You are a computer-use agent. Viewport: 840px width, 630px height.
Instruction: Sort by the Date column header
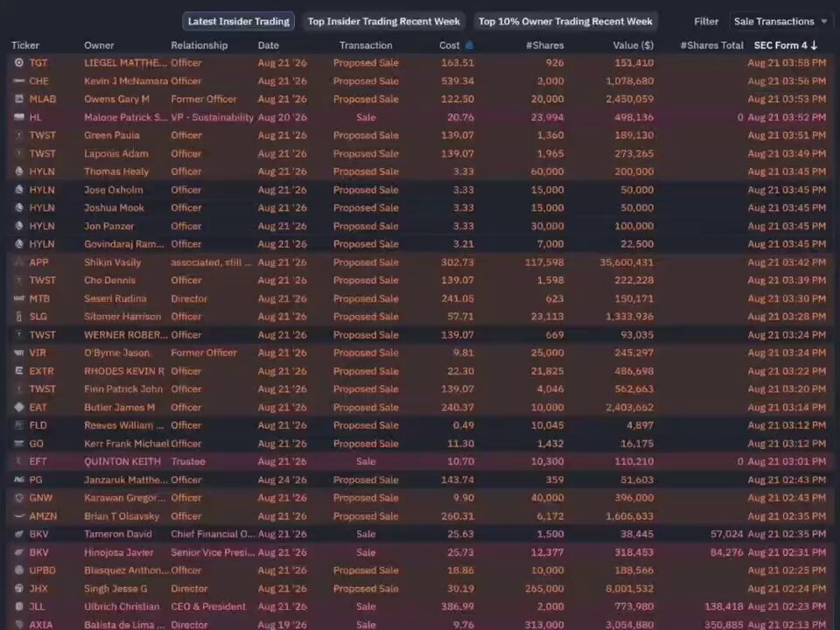point(269,45)
